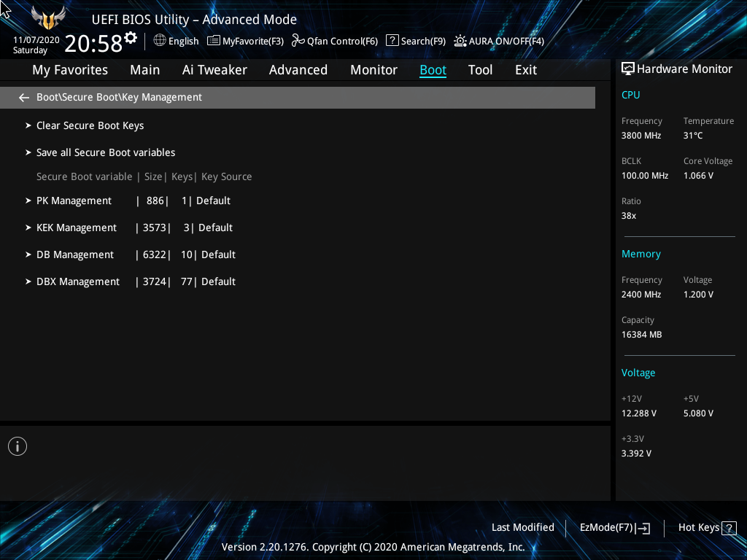747x560 pixels.
Task: Click the Boot\Secure Boot\Key Management breadcrumb
Action: click(x=119, y=97)
